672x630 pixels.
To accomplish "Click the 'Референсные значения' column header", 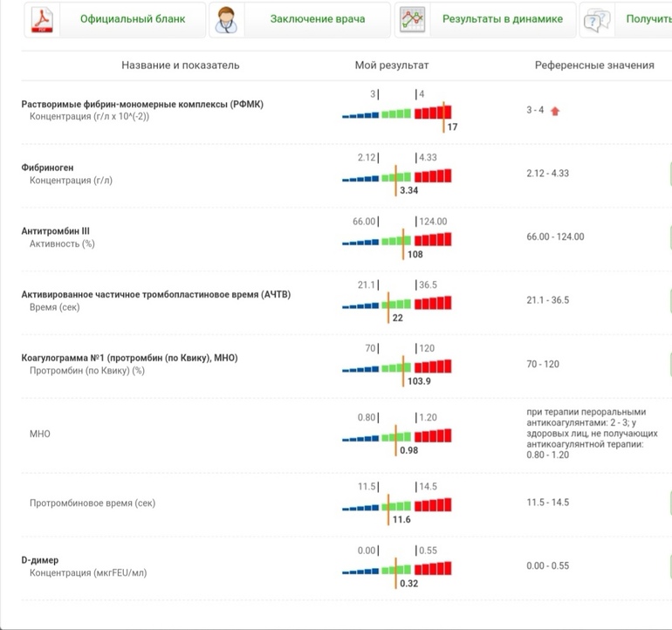I will [594, 65].
